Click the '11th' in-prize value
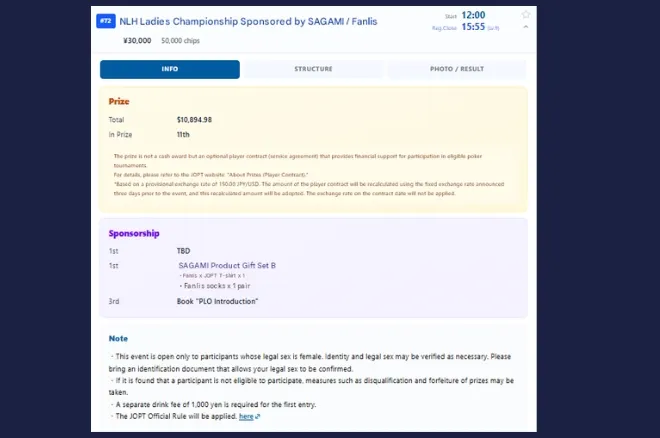The width and height of the screenshot is (660, 438). click(183, 135)
